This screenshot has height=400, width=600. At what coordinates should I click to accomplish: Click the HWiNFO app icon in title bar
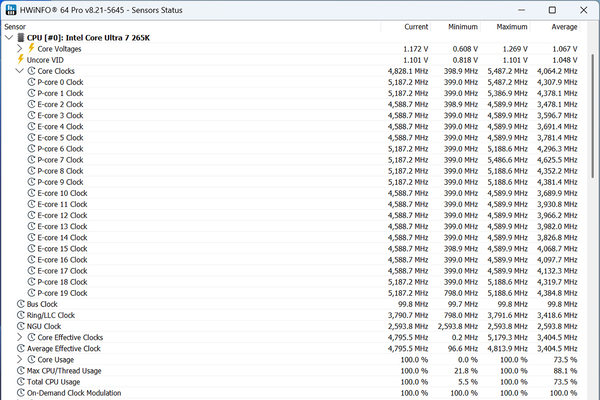[11, 10]
